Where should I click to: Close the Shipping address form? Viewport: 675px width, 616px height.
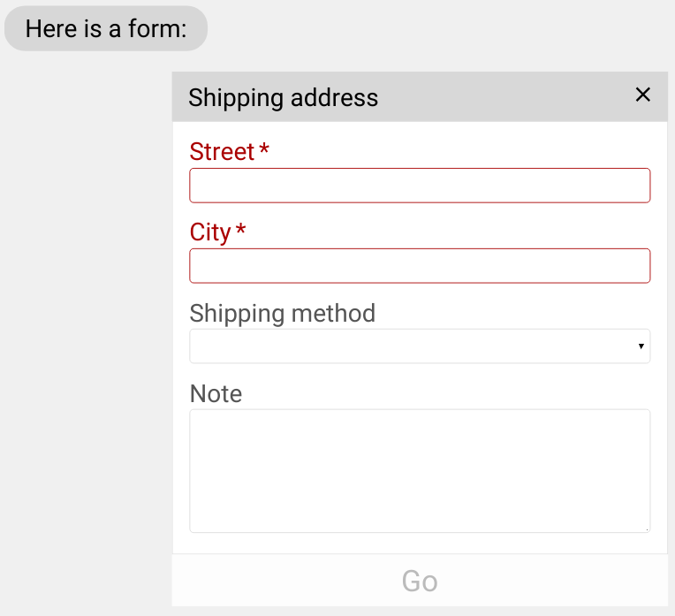click(x=642, y=95)
